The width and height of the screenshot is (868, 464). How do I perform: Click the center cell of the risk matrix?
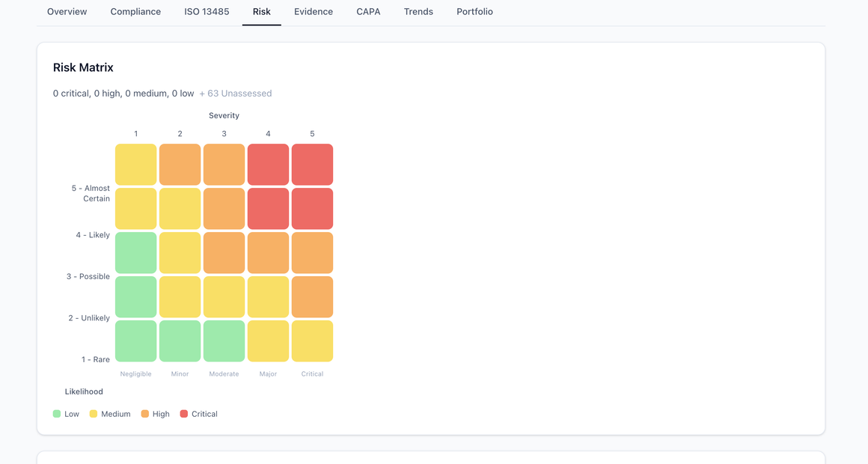pyautogui.click(x=224, y=253)
